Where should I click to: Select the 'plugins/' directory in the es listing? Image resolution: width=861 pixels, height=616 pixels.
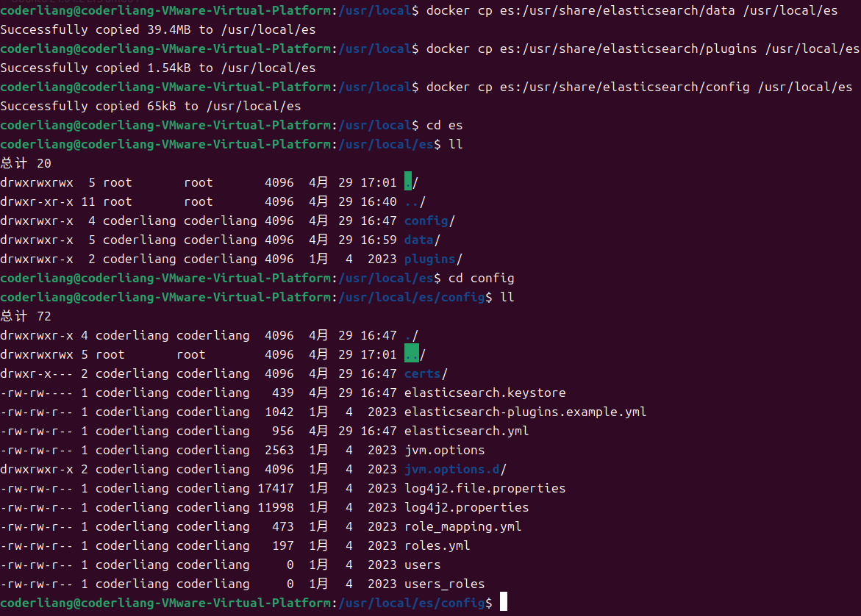coord(433,259)
